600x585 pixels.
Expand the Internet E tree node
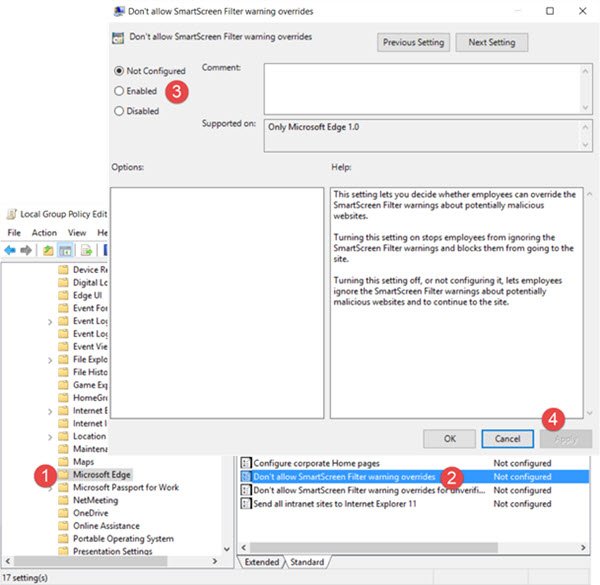[x=50, y=411]
